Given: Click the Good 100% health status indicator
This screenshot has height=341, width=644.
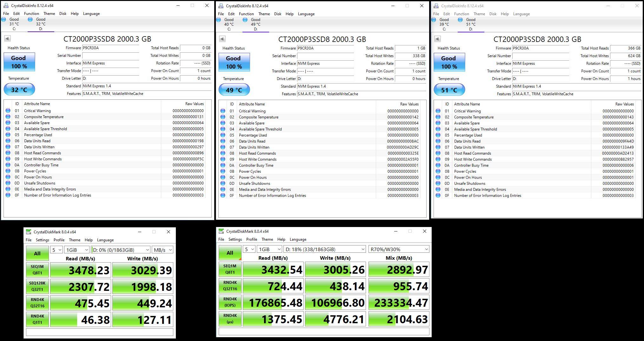Looking at the screenshot, I should [19, 62].
